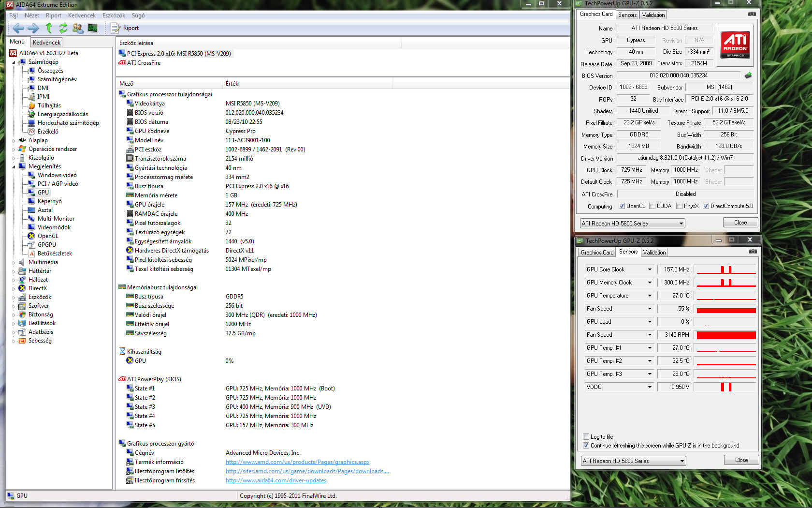
Task: Collapse the Számítógép tree node
Action: click(x=14, y=62)
